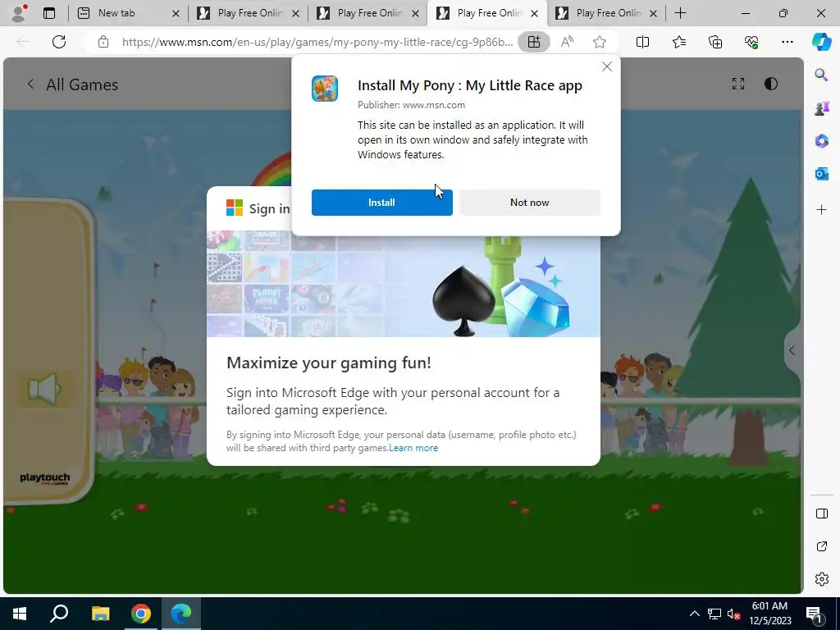Click the game thumbnails banner image
The width and height of the screenshot is (840, 630).
tap(404, 284)
